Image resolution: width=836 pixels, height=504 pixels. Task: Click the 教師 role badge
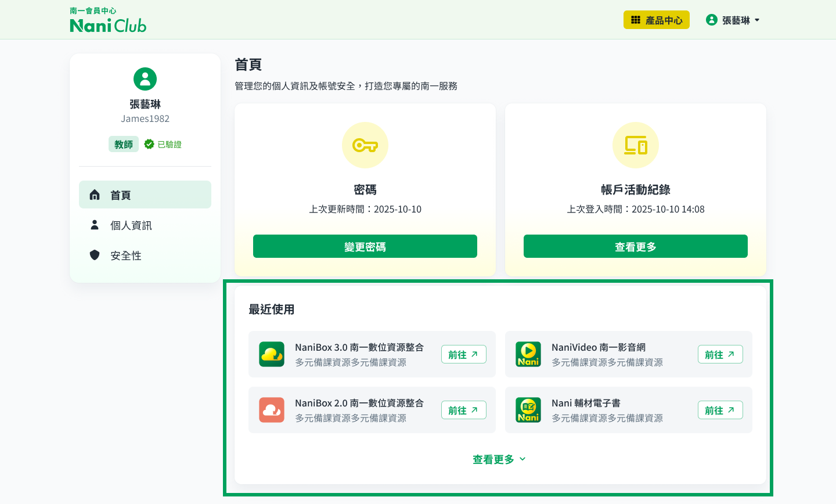click(x=124, y=144)
